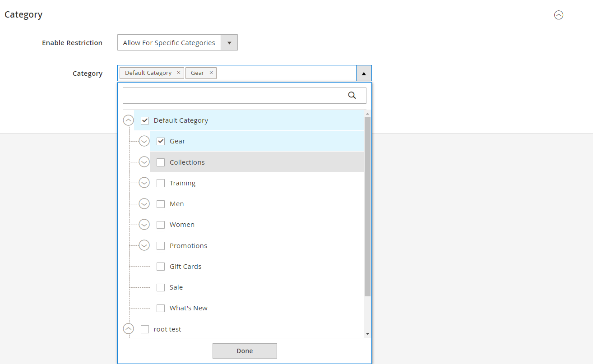Expand the Women subcategory arrow
The height and width of the screenshot is (364, 593).
pyautogui.click(x=144, y=225)
